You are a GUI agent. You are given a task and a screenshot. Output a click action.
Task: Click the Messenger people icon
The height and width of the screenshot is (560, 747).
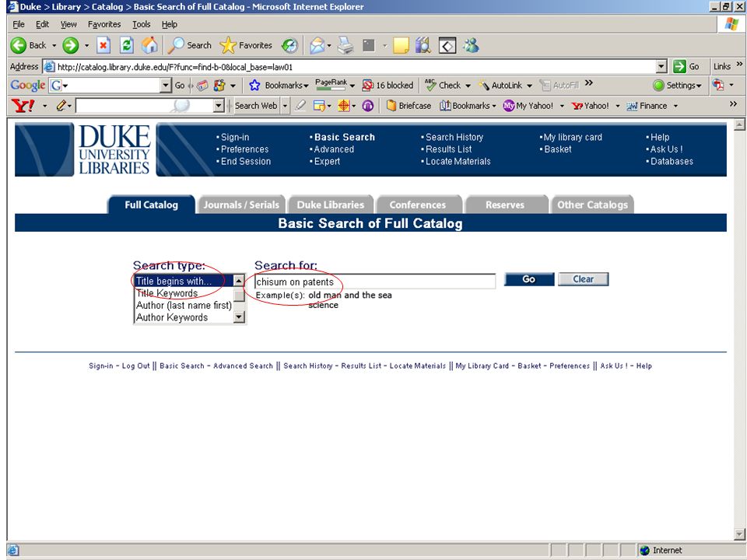tap(471, 45)
